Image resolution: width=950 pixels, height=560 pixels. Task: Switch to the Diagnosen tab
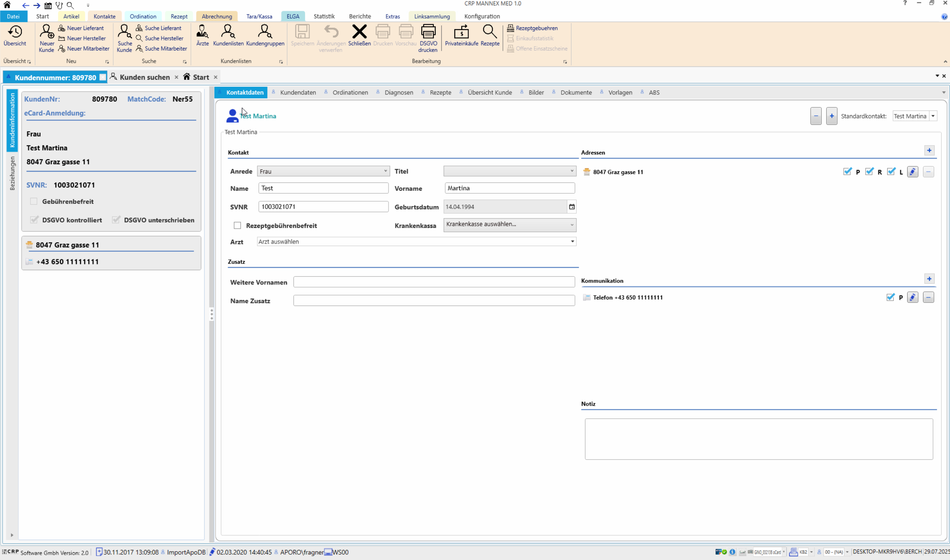[399, 92]
